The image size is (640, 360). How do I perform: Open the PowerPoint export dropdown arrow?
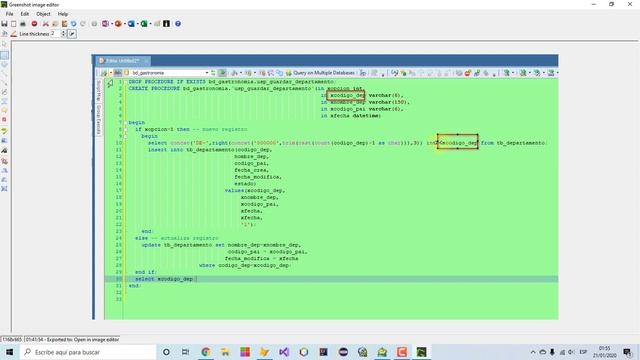click(x=124, y=24)
